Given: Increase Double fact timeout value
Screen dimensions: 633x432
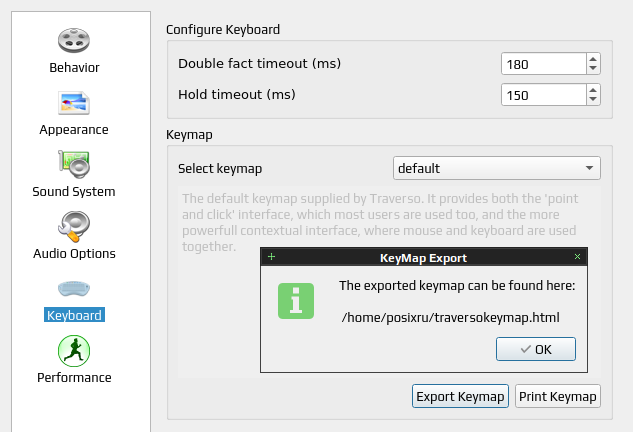Looking at the screenshot, I should coord(593,59).
